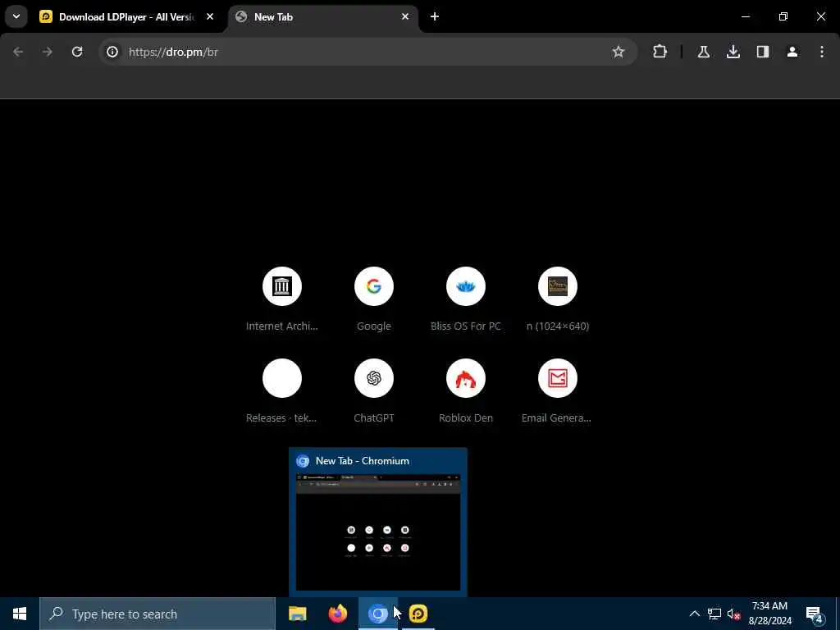Show hidden system tray icons
The image size is (840, 630).
[x=694, y=614]
